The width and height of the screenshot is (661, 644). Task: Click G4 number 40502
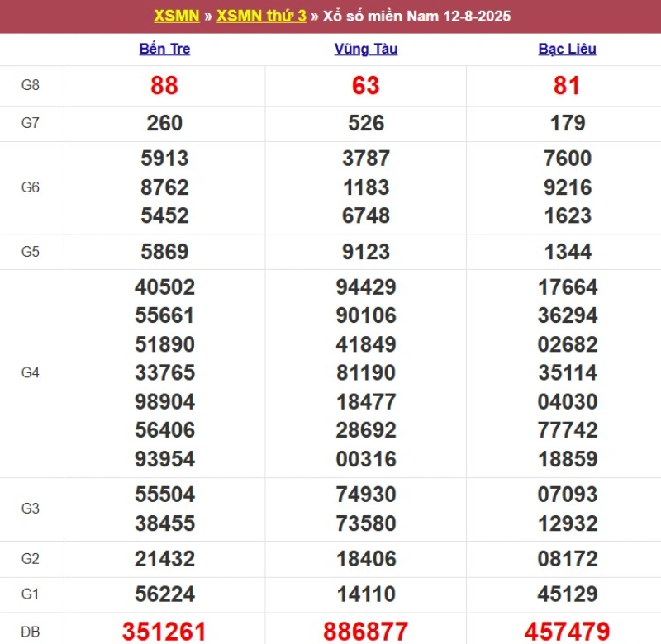tap(164, 287)
